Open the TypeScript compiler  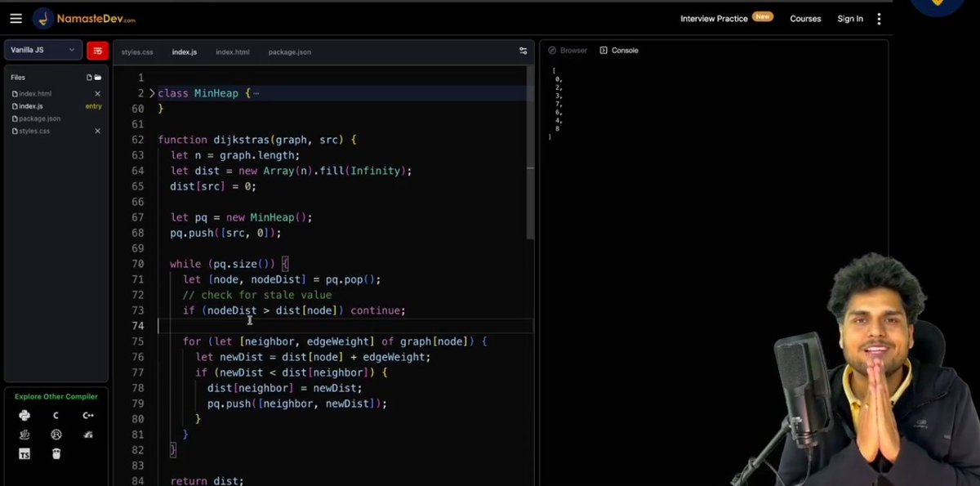[x=24, y=453]
